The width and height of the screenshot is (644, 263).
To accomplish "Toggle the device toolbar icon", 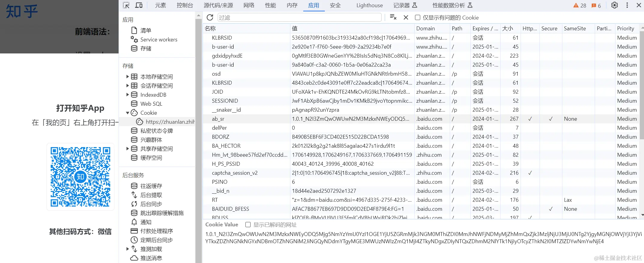I will coord(139,5).
